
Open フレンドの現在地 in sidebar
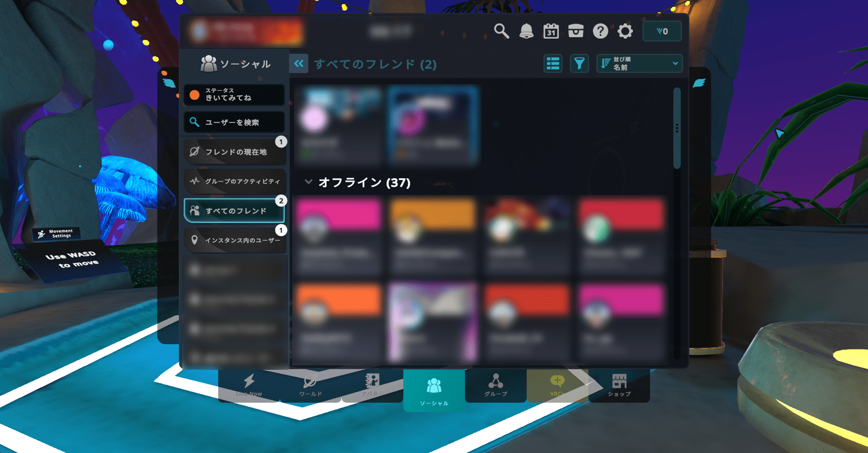pos(234,152)
